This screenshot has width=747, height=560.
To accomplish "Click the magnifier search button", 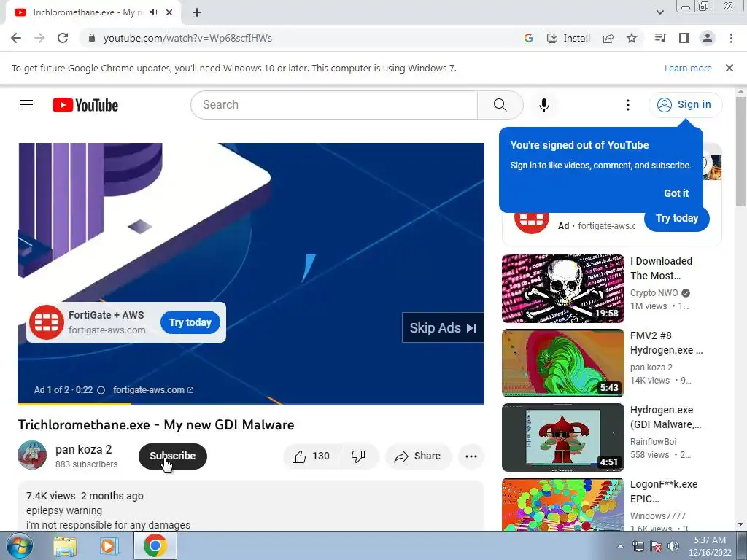I will [500, 105].
